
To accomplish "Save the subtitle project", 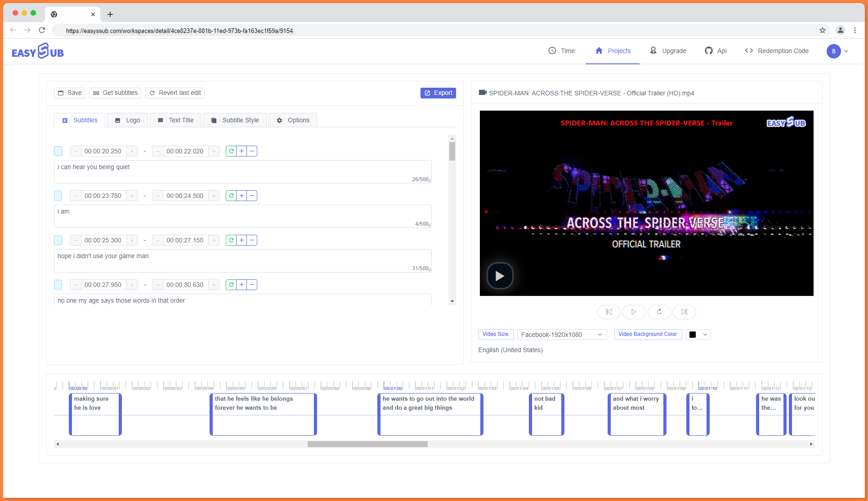I will click(x=70, y=93).
